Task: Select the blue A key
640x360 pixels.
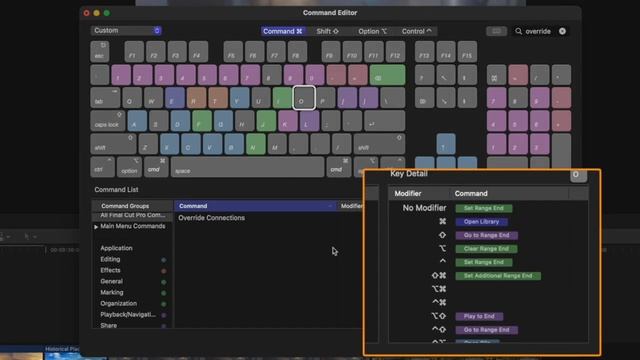Action: [137, 121]
